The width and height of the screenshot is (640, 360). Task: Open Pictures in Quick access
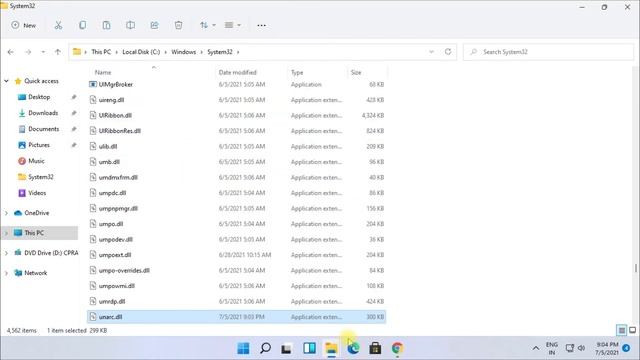[x=39, y=145]
